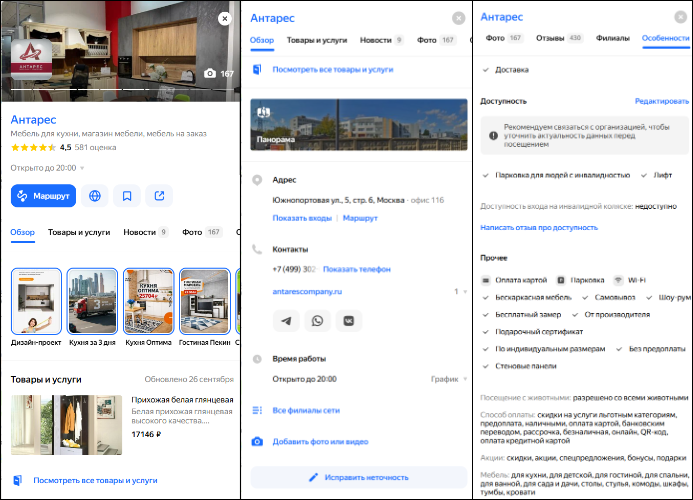693x500 pixels.
Task: Open the Филиалы tab
Action: point(613,38)
